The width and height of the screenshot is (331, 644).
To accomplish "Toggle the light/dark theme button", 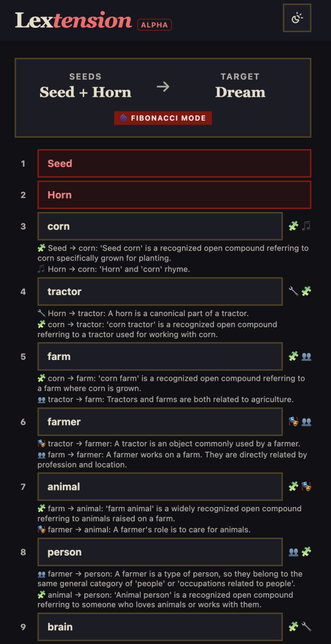I will tap(297, 18).
